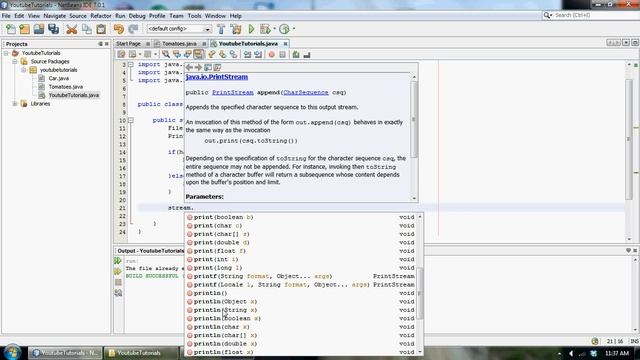640x360 pixels.
Task: Open Javadoc in external browser icon
Action: tap(208, 67)
